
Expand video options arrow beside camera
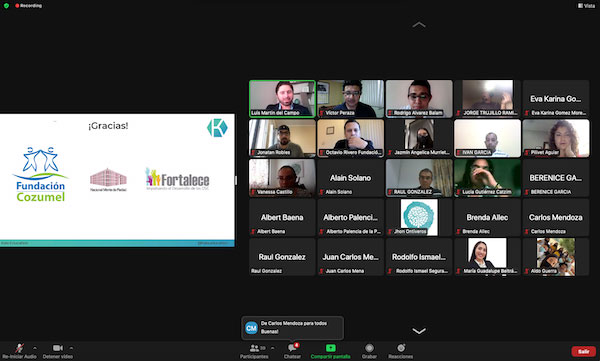(x=71, y=348)
